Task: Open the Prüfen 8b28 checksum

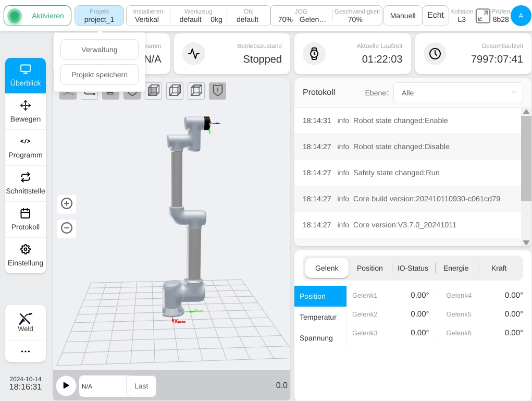Action: pos(500,16)
